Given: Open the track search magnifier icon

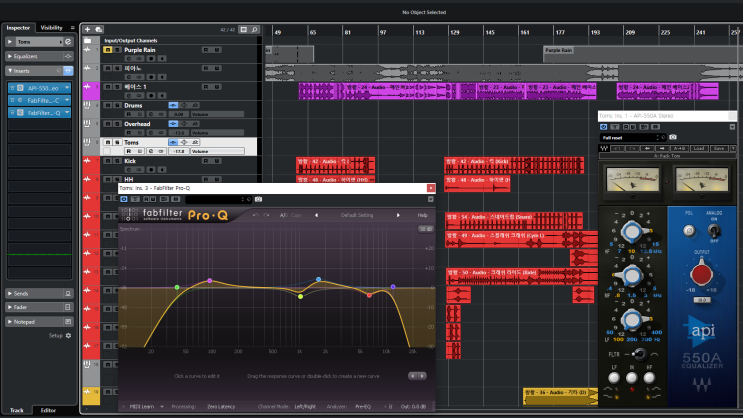Looking at the screenshot, I should (x=254, y=29).
